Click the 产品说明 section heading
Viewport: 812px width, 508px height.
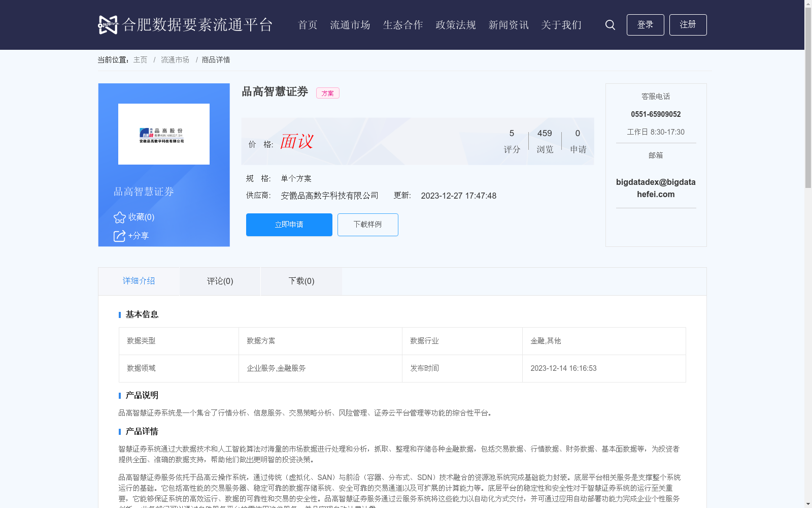click(x=142, y=395)
